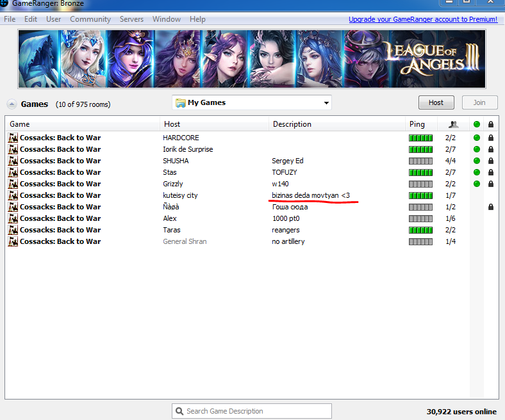Click the magnifier icon in the search box
Image resolution: width=505 pixels, height=420 pixels.
tap(179, 411)
